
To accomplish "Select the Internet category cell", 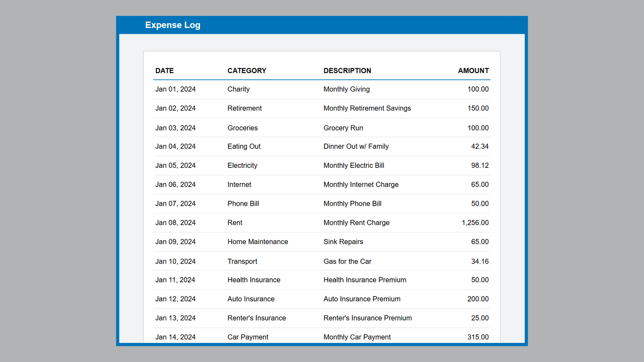I will pyautogui.click(x=239, y=184).
